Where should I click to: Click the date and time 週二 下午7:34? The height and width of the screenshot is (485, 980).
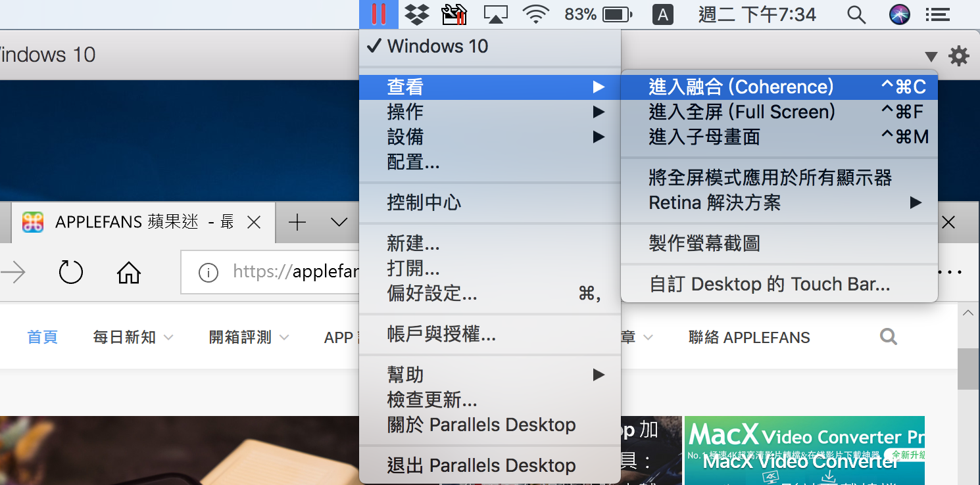pos(757,14)
